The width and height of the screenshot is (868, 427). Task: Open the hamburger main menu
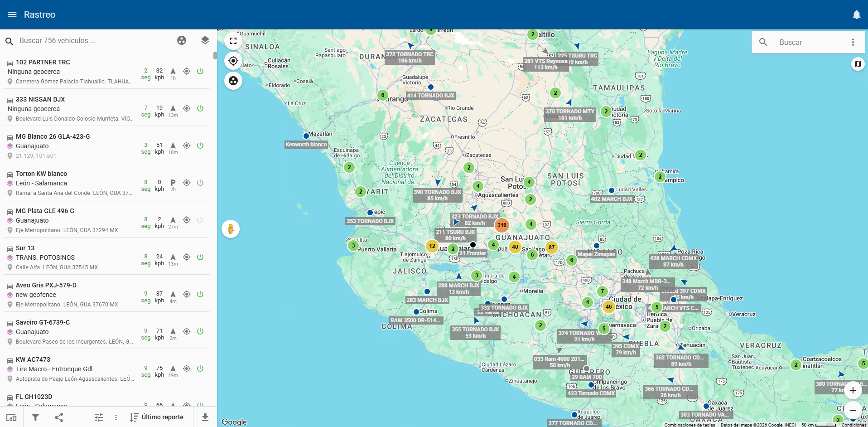12,15
